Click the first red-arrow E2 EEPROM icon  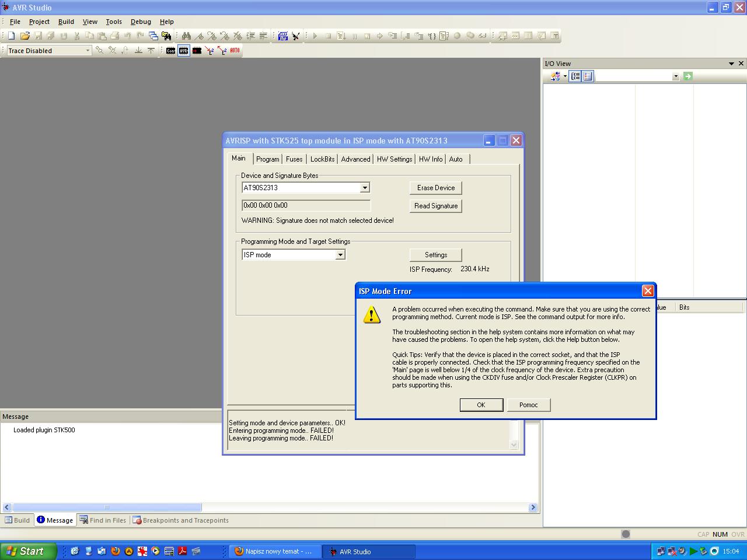tap(210, 51)
